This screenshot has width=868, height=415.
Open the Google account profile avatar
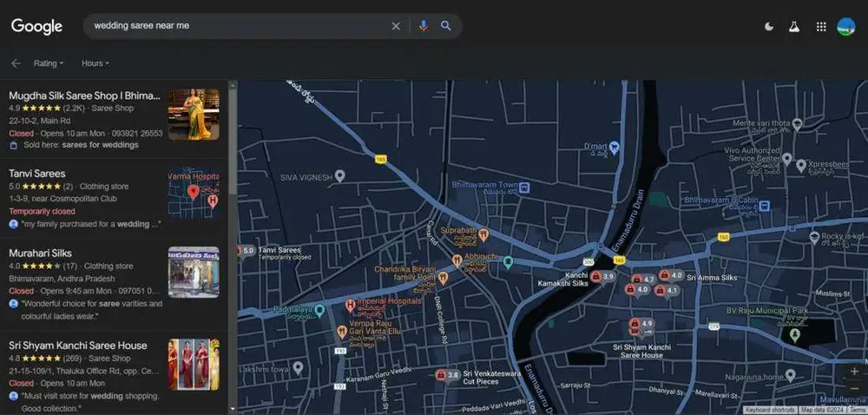(x=845, y=27)
